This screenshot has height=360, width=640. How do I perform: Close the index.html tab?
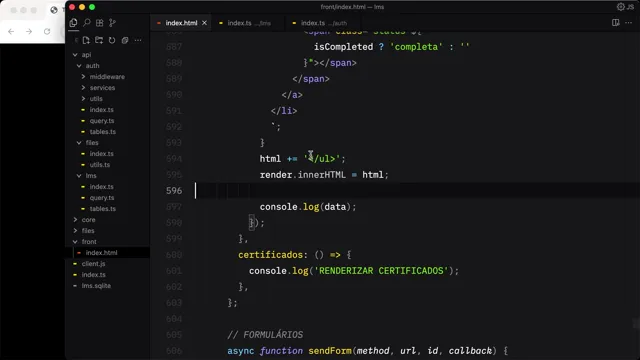204,23
